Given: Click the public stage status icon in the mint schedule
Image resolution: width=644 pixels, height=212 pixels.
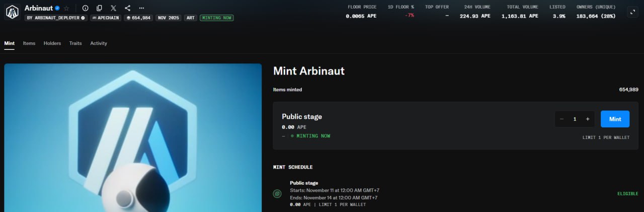Looking at the screenshot, I should [x=277, y=194].
